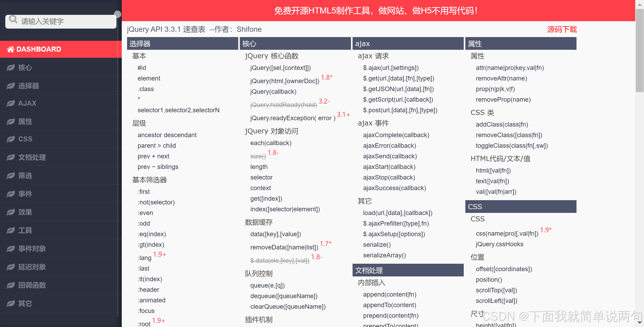Focus the 请输入关键字 search field
Image resolution: width=644 pixels, height=327 pixels.
point(66,21)
